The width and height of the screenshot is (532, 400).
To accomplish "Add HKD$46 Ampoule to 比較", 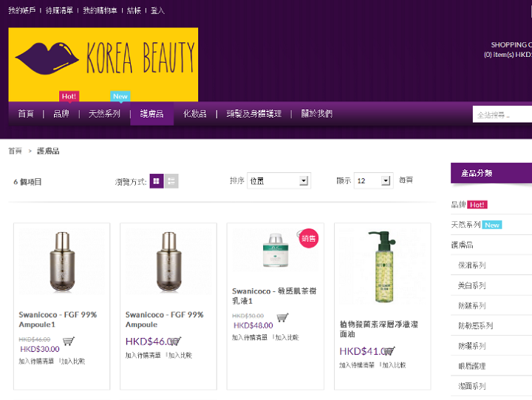I will [x=180, y=355].
